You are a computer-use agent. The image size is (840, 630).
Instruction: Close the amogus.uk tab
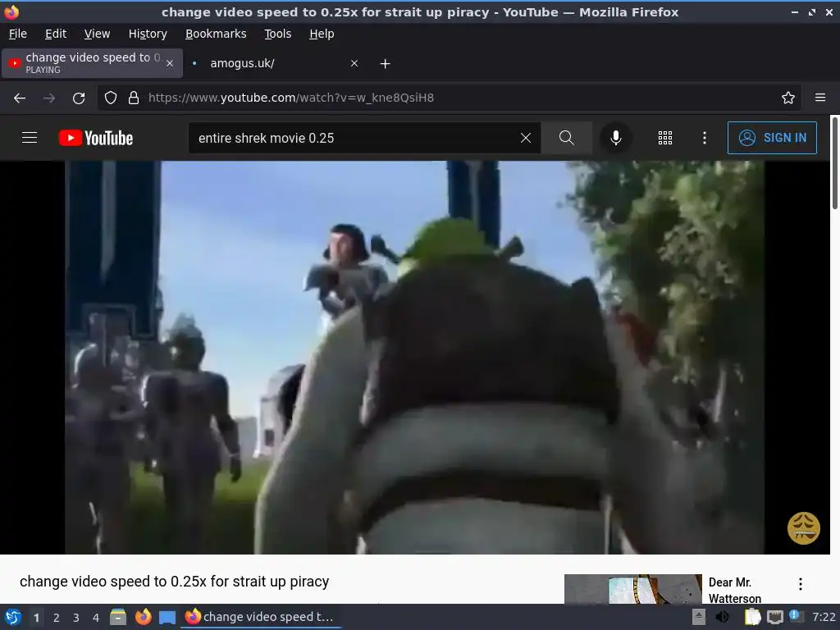point(354,63)
